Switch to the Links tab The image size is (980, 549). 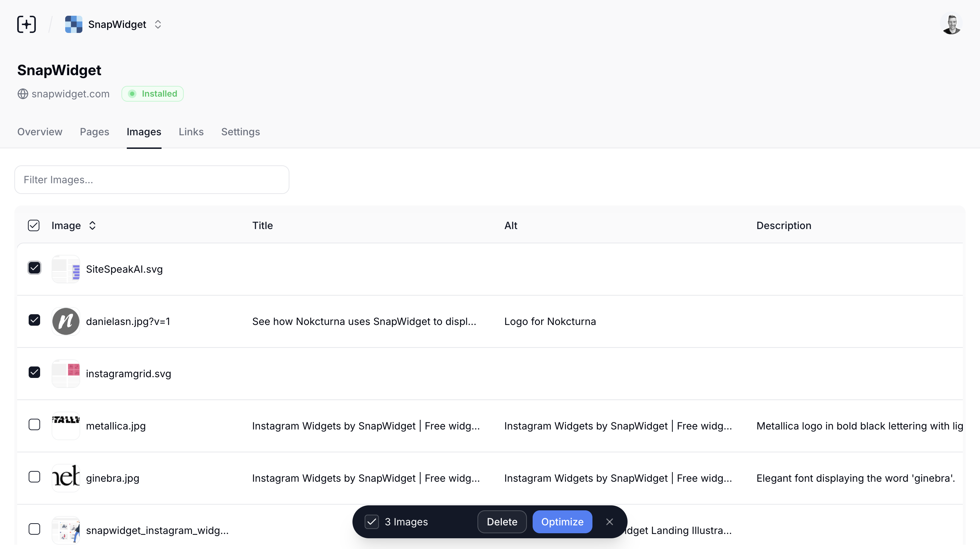pyautogui.click(x=191, y=132)
